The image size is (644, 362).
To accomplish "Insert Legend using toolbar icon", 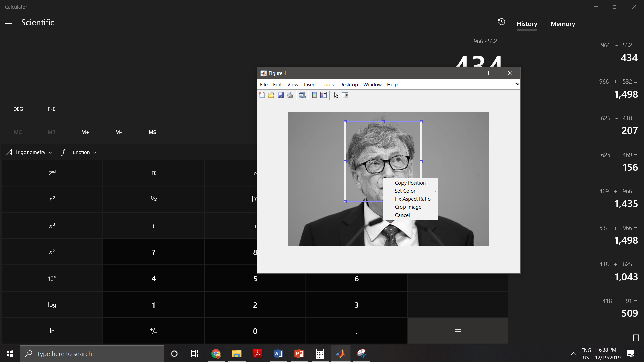I will pos(324,95).
